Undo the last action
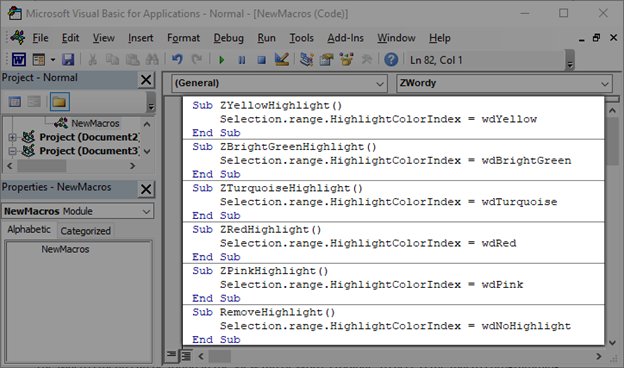624x368 pixels. pyautogui.click(x=177, y=60)
